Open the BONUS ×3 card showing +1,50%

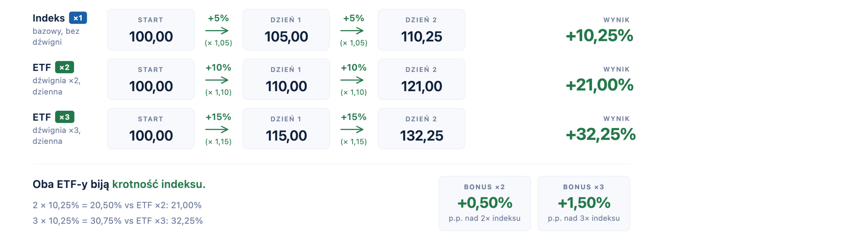pos(584,203)
